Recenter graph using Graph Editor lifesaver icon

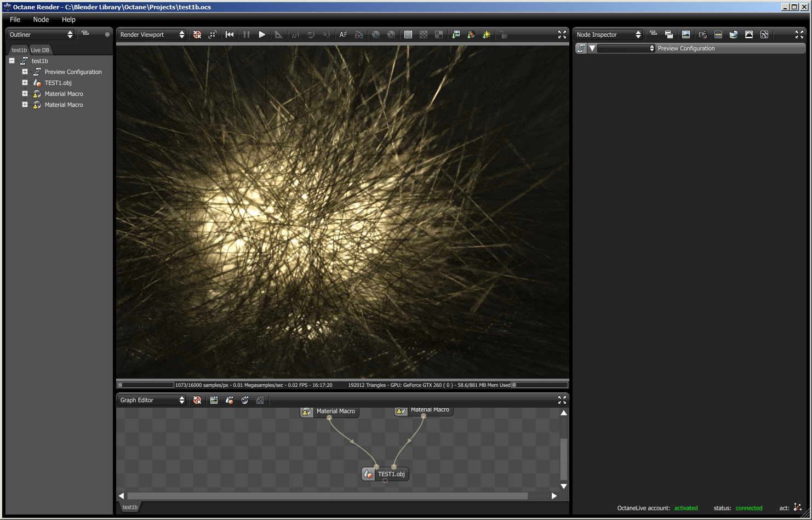pyautogui.click(x=197, y=400)
